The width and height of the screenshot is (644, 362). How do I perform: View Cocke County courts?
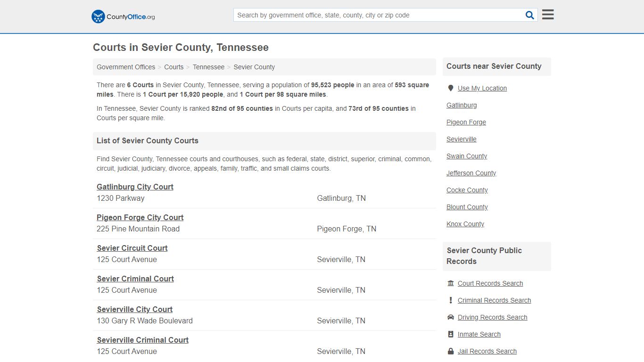tap(467, 190)
